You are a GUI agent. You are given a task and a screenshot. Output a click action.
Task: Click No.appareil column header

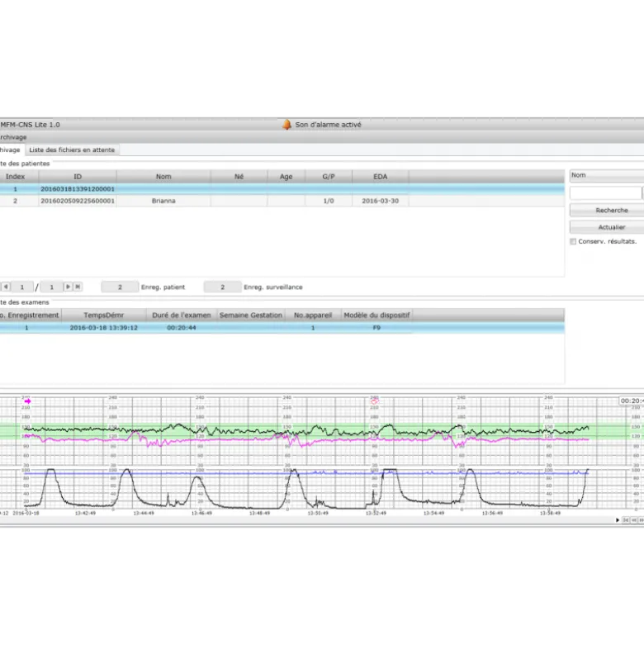(x=313, y=315)
